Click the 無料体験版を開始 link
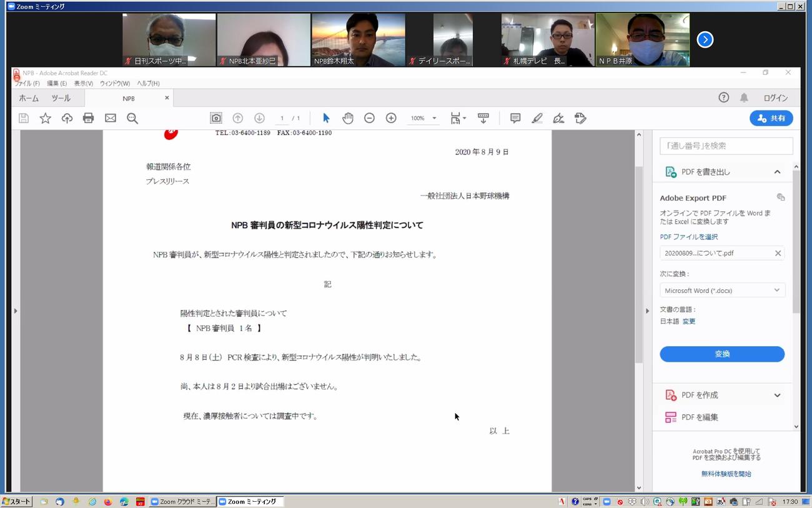This screenshot has width=812, height=508. pos(726,474)
